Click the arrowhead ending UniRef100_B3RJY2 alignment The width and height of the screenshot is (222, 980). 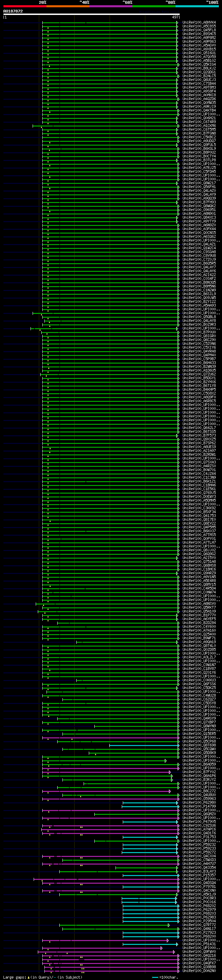(x=172, y=780)
